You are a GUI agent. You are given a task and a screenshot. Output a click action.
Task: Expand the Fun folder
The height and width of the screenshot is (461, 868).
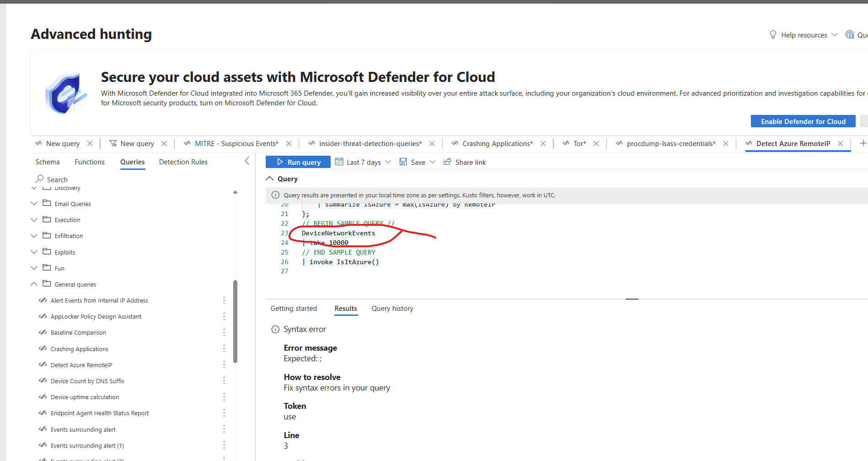[x=34, y=268]
